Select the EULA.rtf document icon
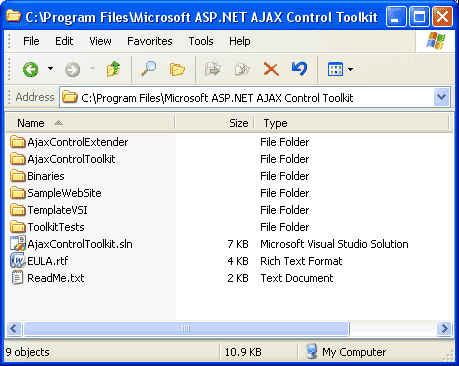The width and height of the screenshot is (459, 366). point(18,261)
